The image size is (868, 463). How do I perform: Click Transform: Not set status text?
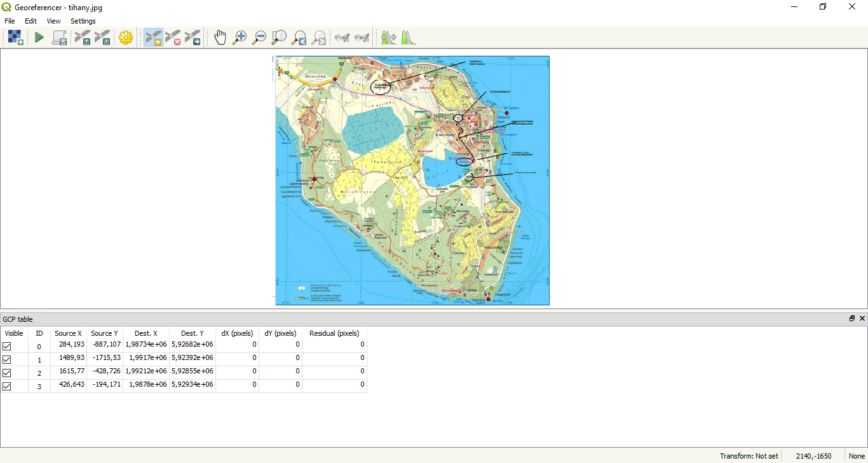pyautogui.click(x=749, y=456)
